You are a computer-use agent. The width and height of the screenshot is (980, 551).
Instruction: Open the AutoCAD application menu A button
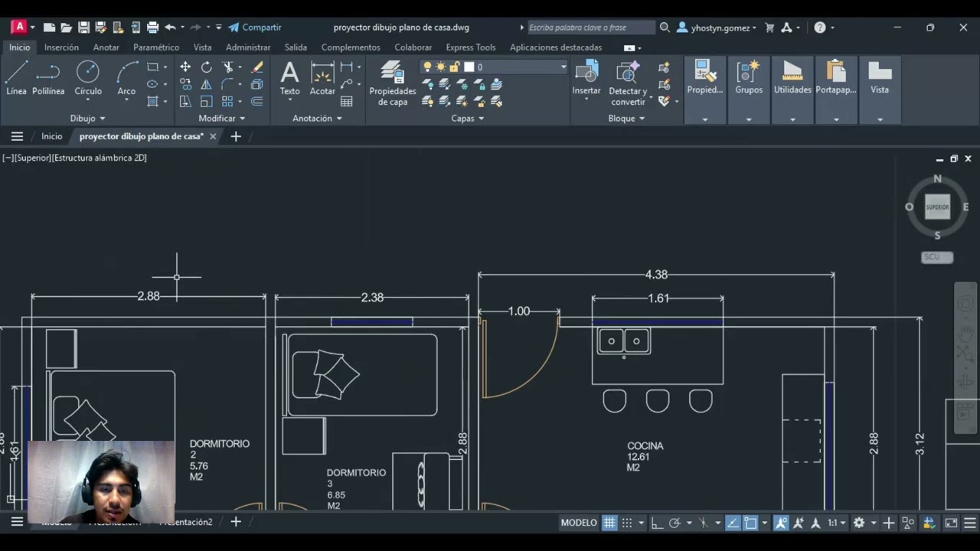click(19, 27)
